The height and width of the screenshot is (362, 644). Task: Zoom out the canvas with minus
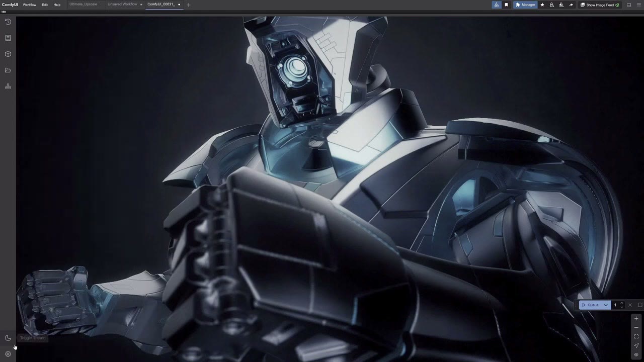click(x=636, y=327)
